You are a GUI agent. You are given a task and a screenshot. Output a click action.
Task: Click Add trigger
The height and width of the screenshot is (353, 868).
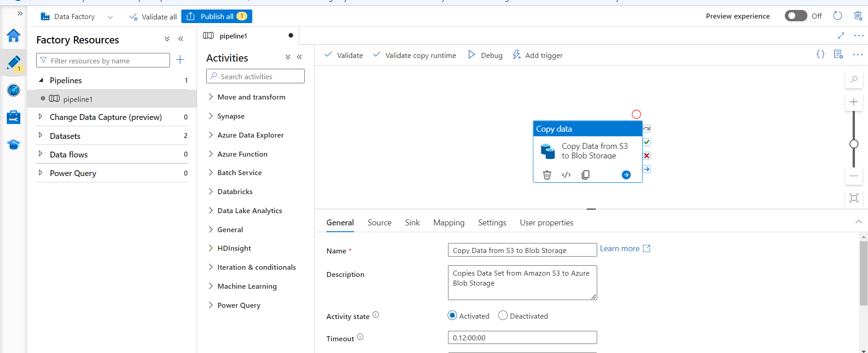click(x=538, y=55)
